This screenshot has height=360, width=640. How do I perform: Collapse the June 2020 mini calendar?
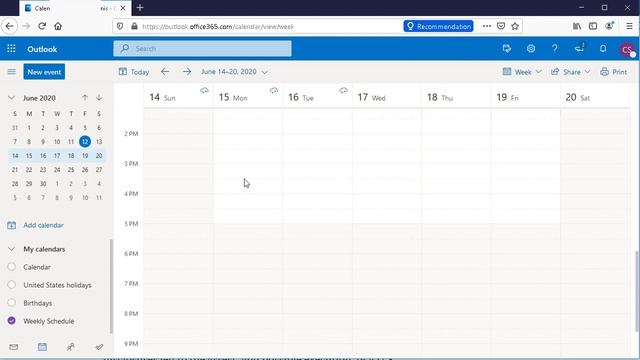click(11, 98)
